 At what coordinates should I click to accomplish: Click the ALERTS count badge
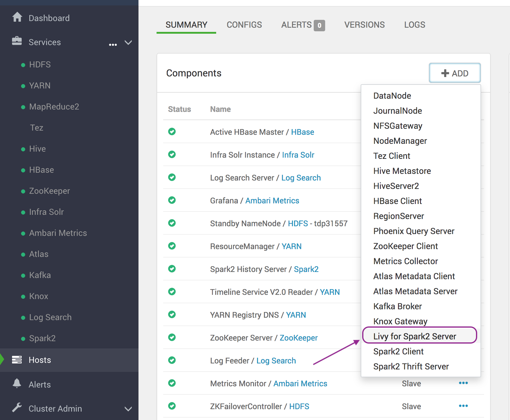(x=319, y=25)
